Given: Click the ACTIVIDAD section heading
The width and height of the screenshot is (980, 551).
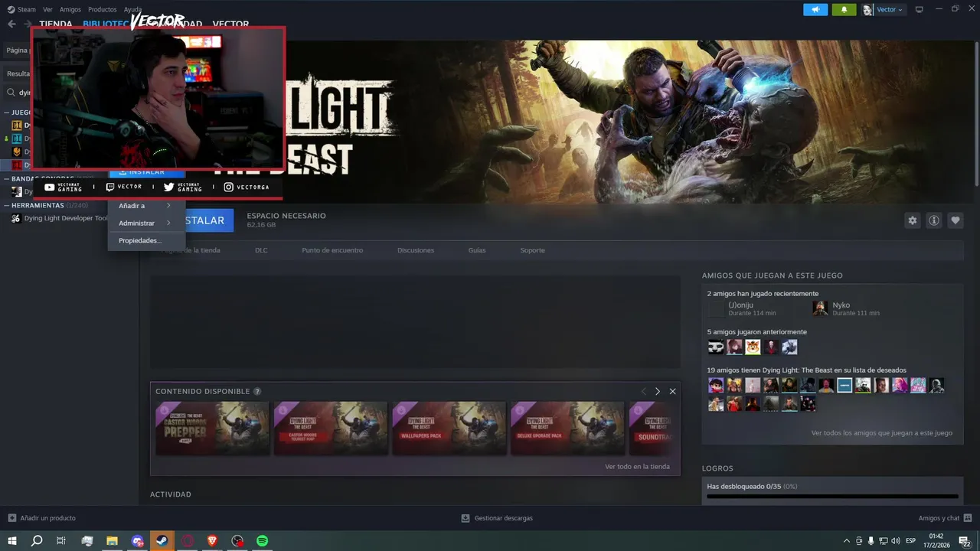Looking at the screenshot, I should [x=171, y=494].
